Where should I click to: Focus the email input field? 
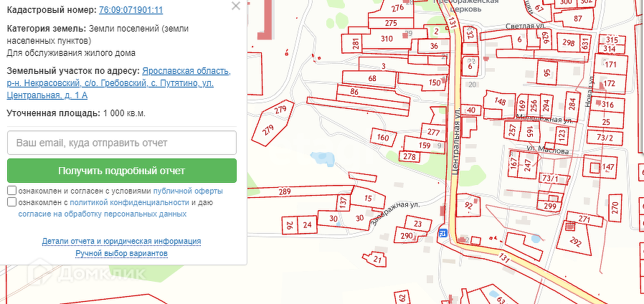(122, 143)
